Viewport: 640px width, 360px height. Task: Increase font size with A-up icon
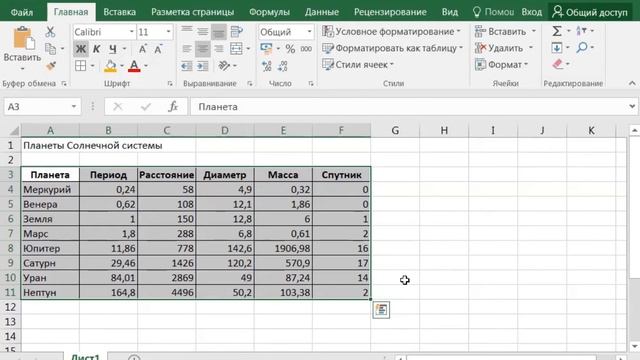pyautogui.click(x=142, y=49)
